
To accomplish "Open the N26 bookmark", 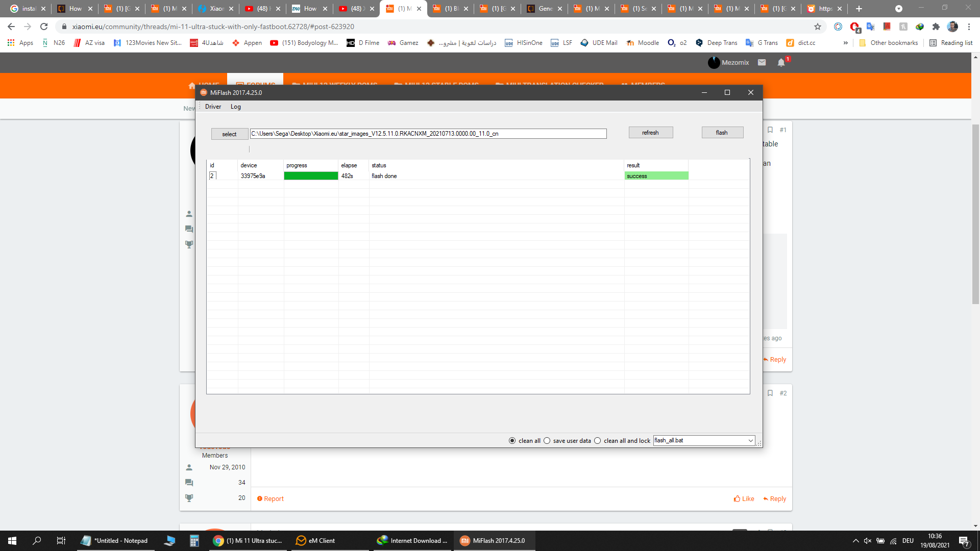I will (x=54, y=43).
